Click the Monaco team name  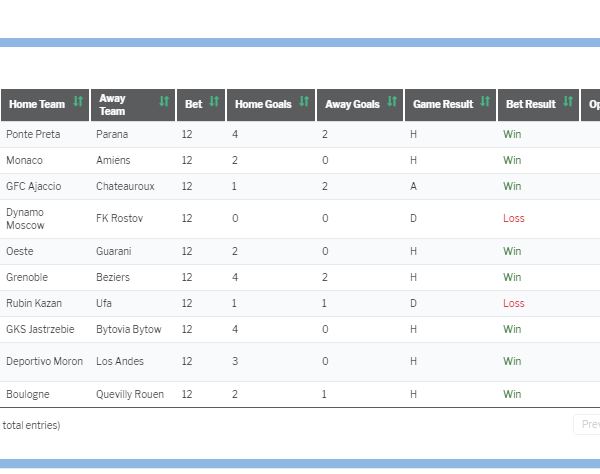click(24, 160)
